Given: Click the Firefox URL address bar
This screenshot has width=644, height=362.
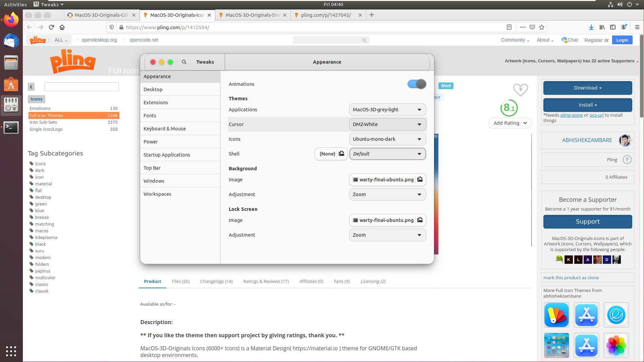Looking at the screenshot, I should tap(312, 27).
